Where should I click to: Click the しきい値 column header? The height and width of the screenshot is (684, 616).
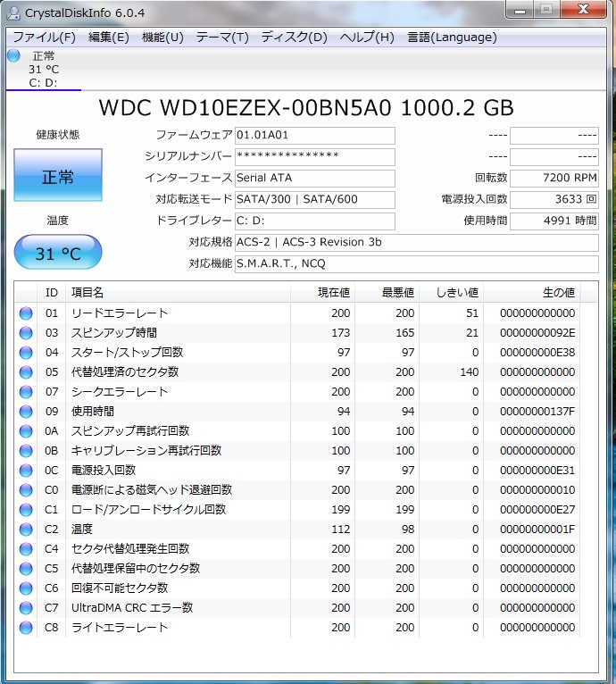pyautogui.click(x=451, y=292)
